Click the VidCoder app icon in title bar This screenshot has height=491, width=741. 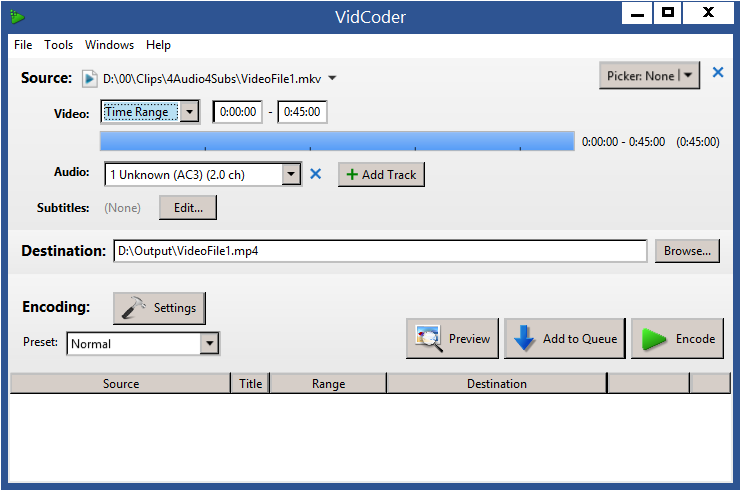tap(17, 17)
